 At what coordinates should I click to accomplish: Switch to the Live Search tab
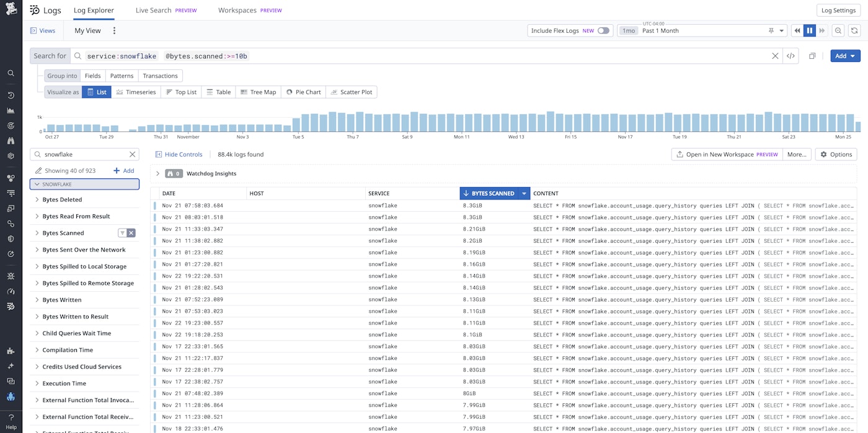point(166,11)
